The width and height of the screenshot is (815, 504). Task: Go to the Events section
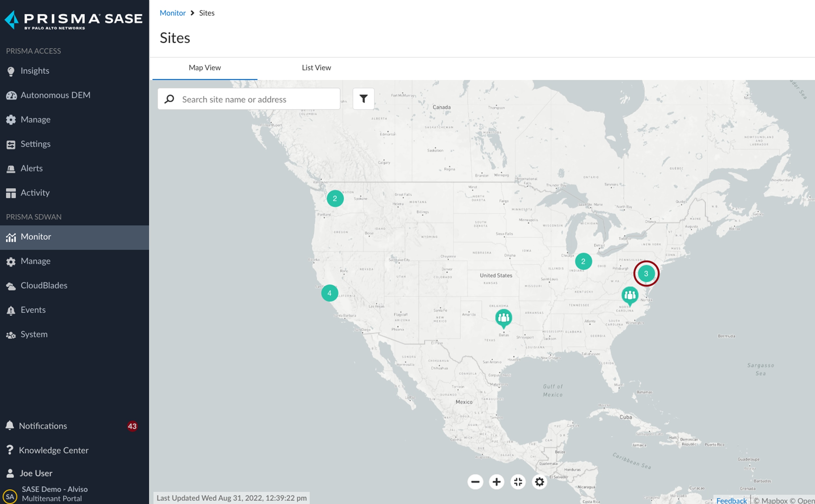[33, 310]
